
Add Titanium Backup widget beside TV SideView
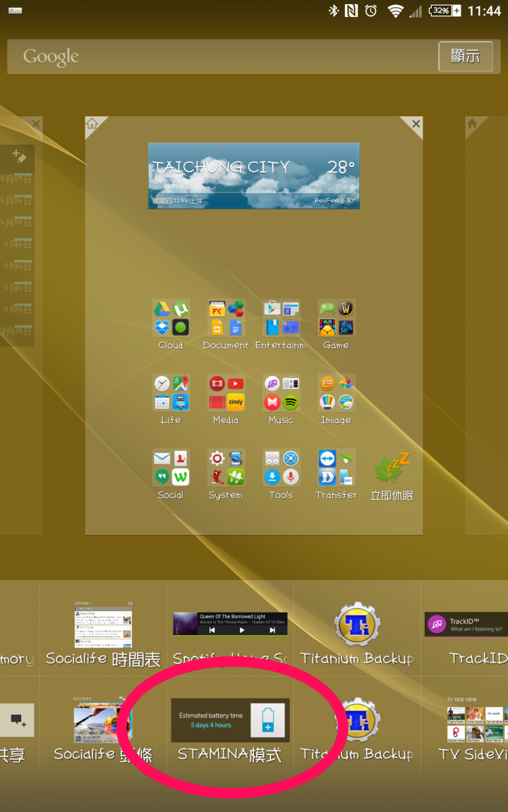coord(357,729)
